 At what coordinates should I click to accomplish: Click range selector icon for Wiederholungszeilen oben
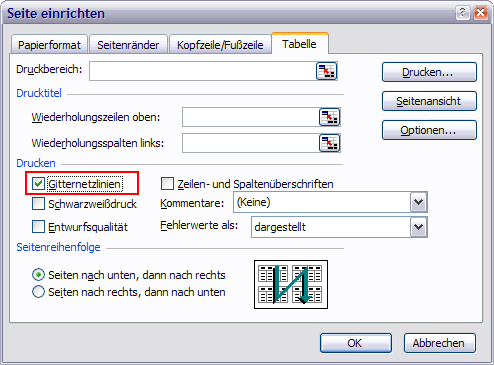click(330, 117)
